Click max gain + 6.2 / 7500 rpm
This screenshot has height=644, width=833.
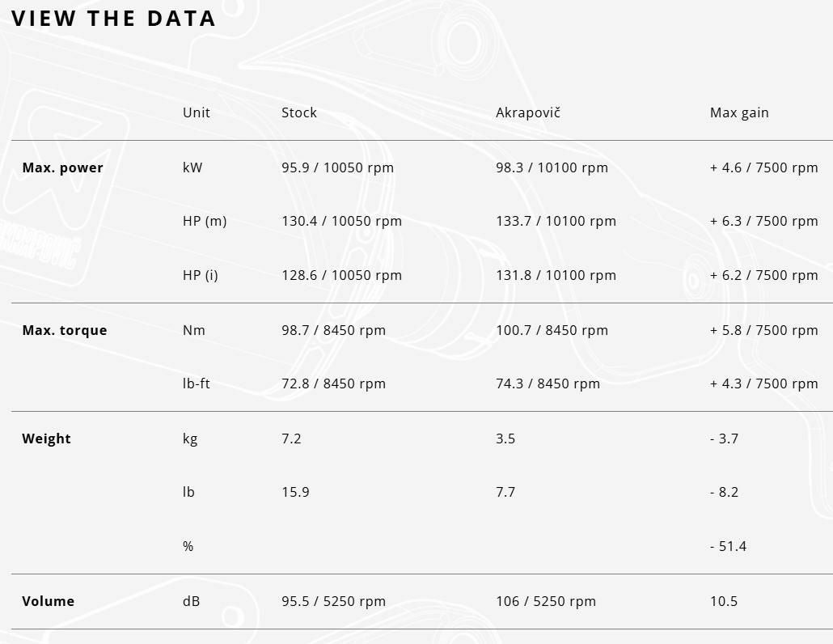(x=763, y=275)
